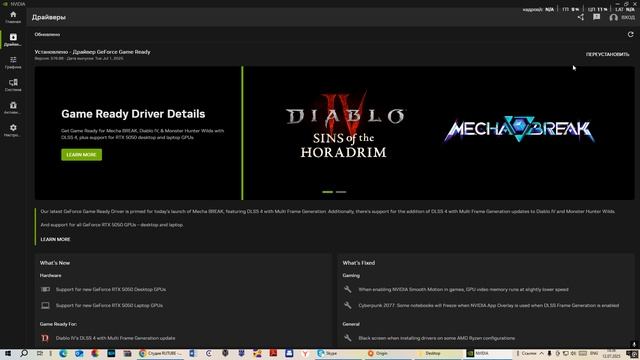This screenshot has height=360, width=640.
Task: Switch to the Chrome Студия RUTUBE taskbar window
Action: click(161, 353)
